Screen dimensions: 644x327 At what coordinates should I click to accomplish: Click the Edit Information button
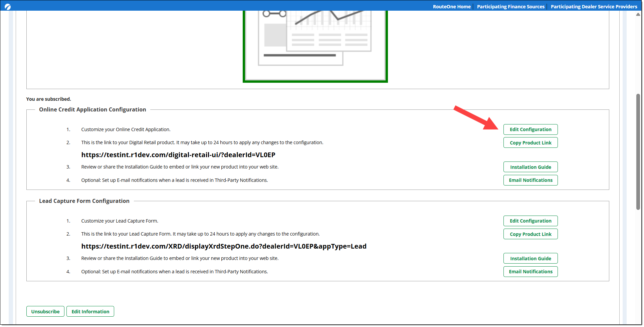(90, 312)
